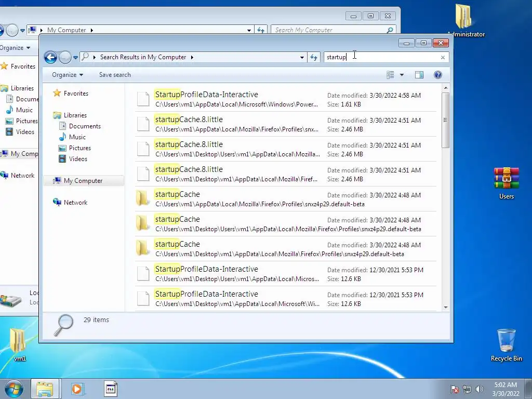Screen dimensions: 532x399
Task: Open the vm1 folder on desktop
Action: point(18,344)
